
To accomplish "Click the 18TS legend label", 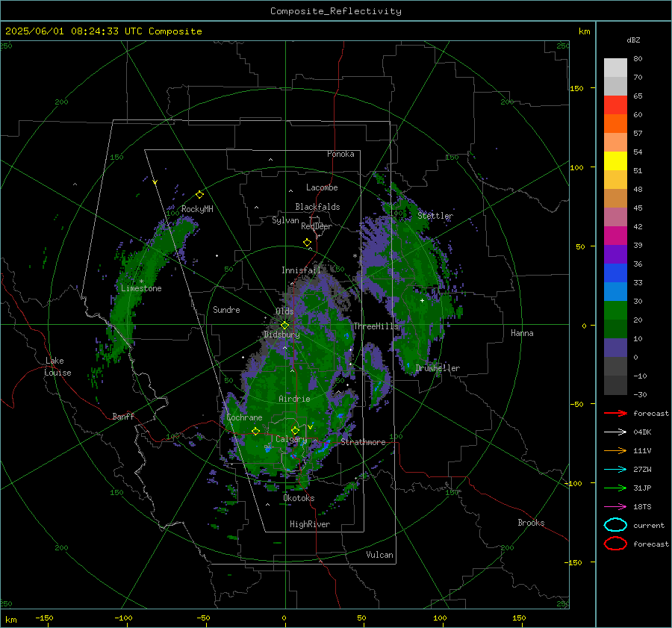I will 642,507.
